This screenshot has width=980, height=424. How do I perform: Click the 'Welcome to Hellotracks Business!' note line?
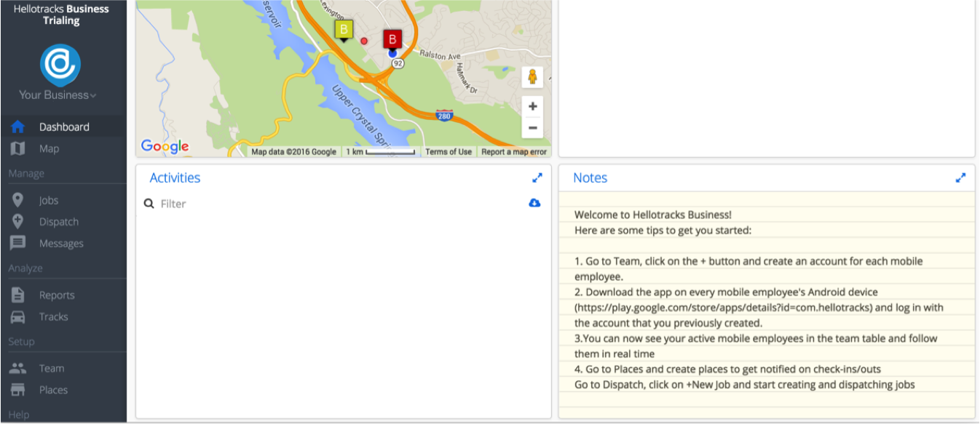(x=652, y=215)
